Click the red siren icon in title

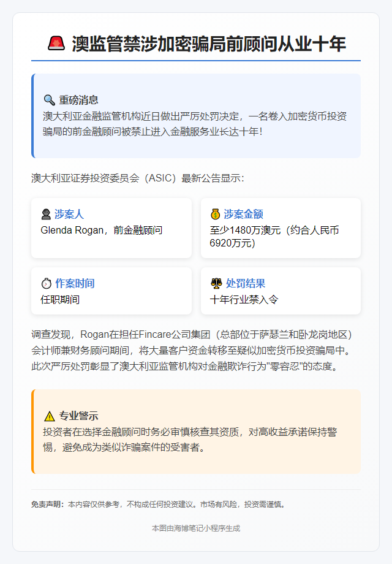pyautogui.click(x=56, y=44)
